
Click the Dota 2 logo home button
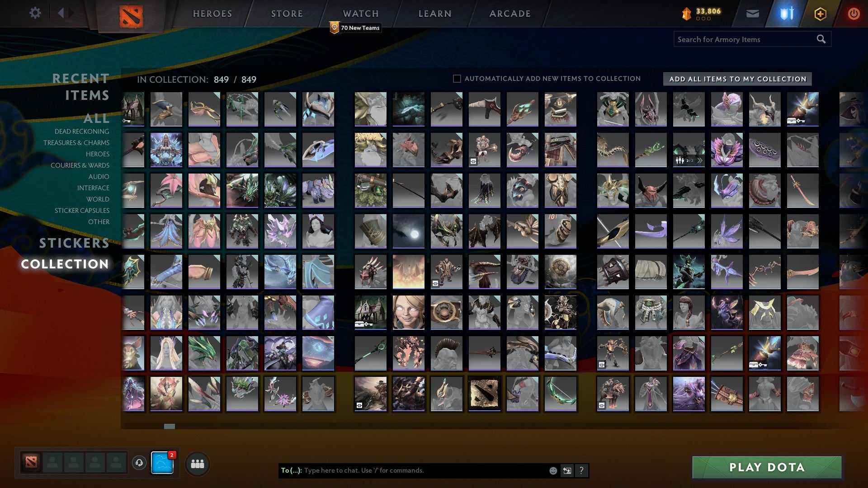(131, 16)
